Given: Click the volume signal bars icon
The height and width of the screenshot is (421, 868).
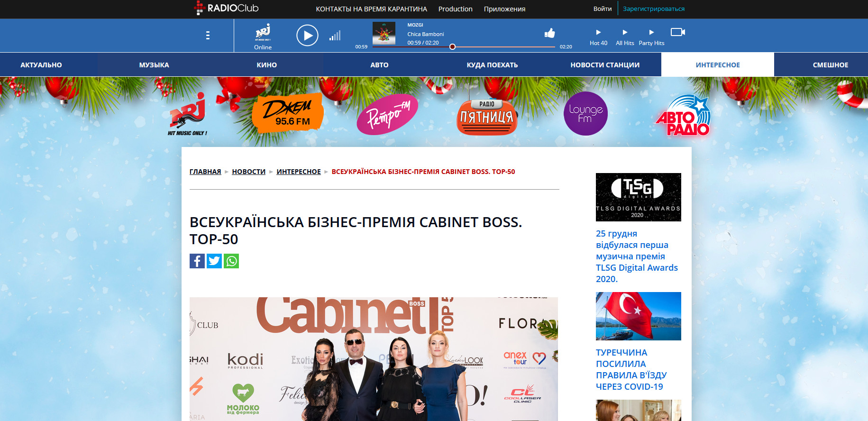Looking at the screenshot, I should coord(335,36).
